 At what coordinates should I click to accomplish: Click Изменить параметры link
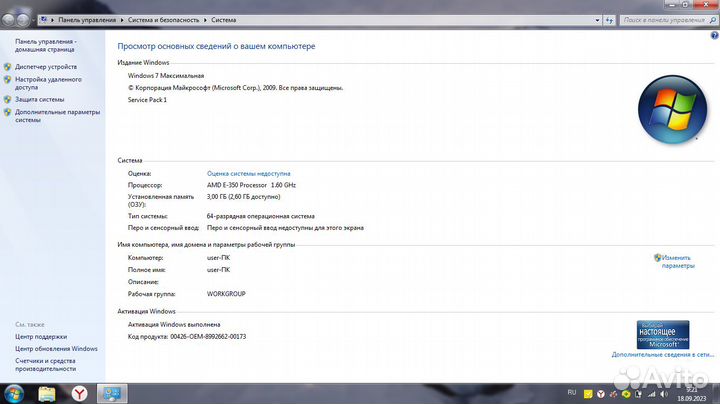coord(678,262)
